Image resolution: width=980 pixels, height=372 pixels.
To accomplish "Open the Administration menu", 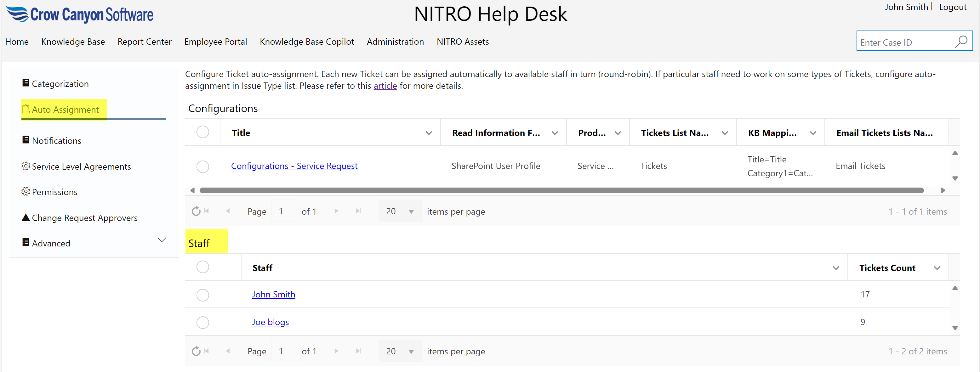I will [395, 42].
